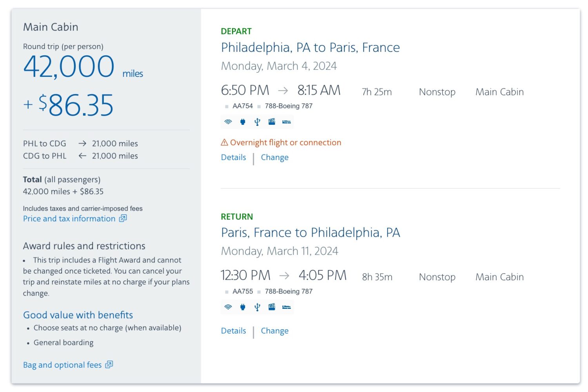This screenshot has height=392, width=588.
Task: Select the Main Cabin heading
Action: point(51,27)
